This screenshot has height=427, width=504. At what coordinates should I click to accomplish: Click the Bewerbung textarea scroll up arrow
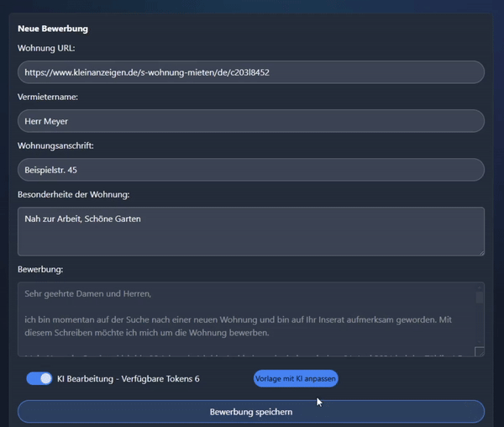pyautogui.click(x=480, y=288)
